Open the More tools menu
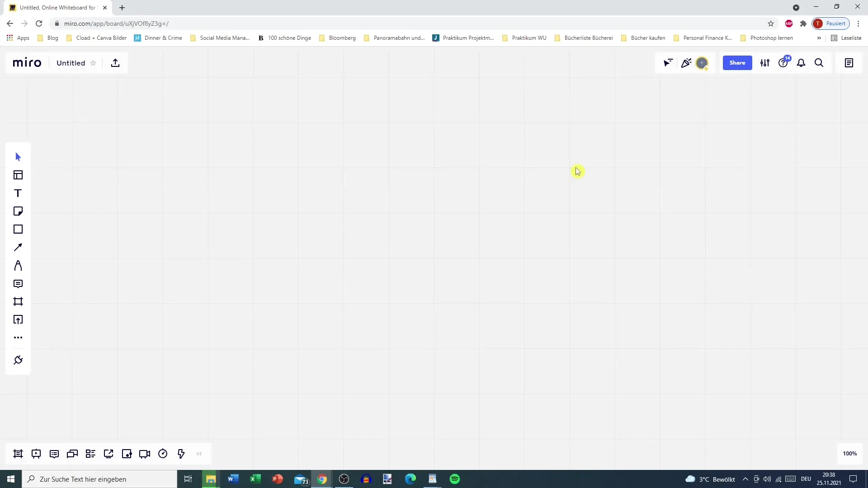 tap(18, 337)
